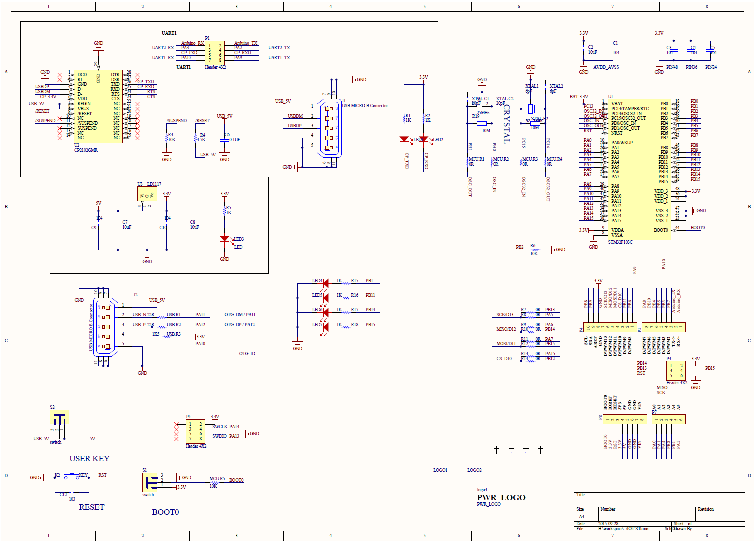Viewport: 756px width, 543px height.
Task: Select the STM32F103C chip U1 body
Action: pyautogui.click(x=639, y=169)
